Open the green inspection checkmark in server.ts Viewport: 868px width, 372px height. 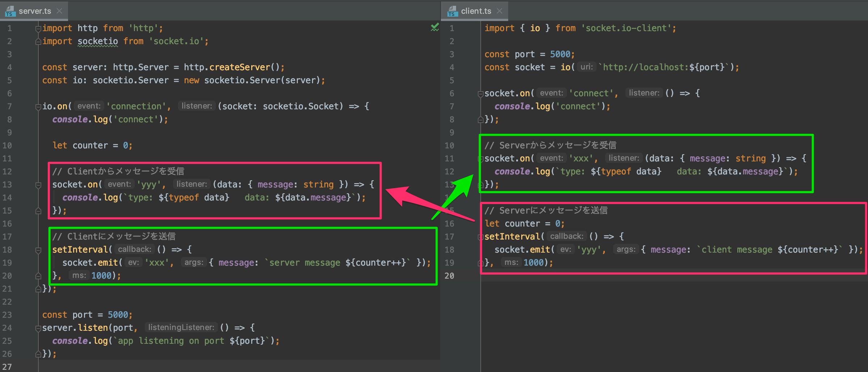434,28
